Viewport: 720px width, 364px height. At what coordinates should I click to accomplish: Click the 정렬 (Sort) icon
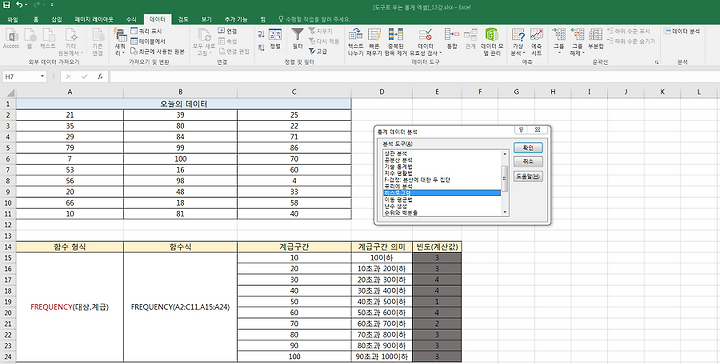coord(275,39)
